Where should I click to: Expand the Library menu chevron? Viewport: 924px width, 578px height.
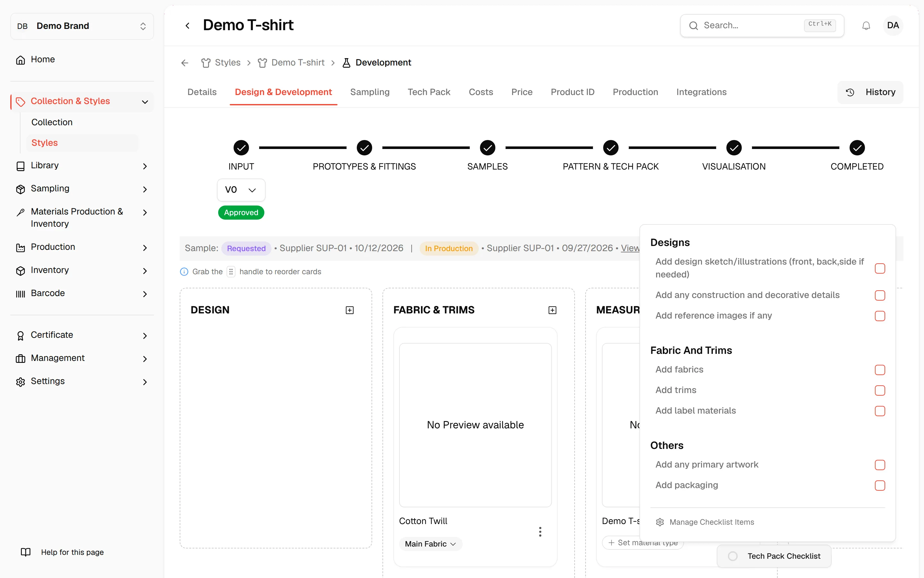145,166
